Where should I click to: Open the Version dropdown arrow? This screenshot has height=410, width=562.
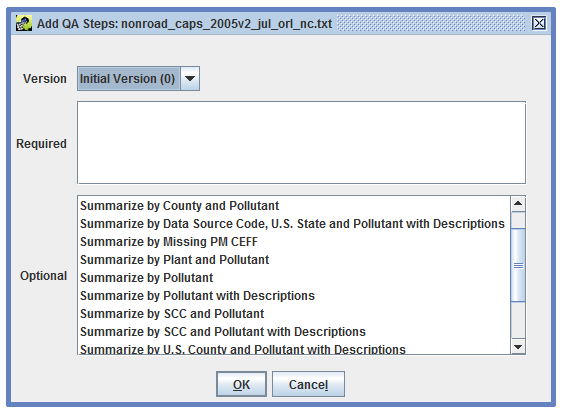coord(190,78)
